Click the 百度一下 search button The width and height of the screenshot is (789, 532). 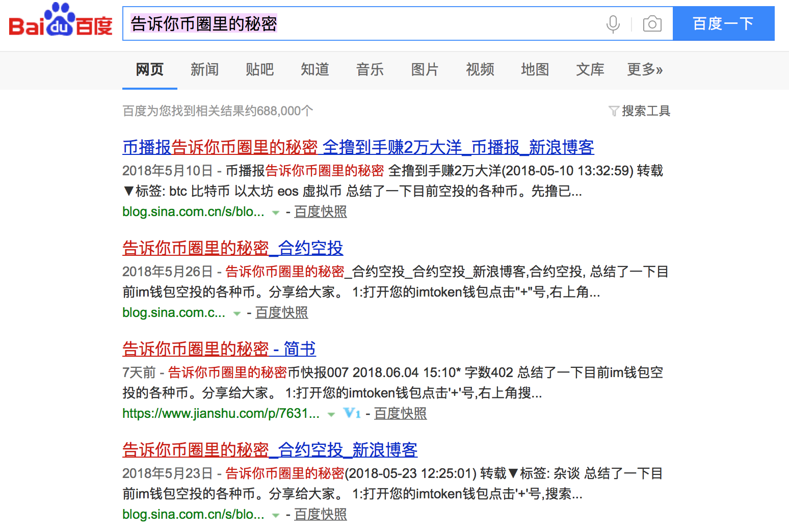point(724,23)
